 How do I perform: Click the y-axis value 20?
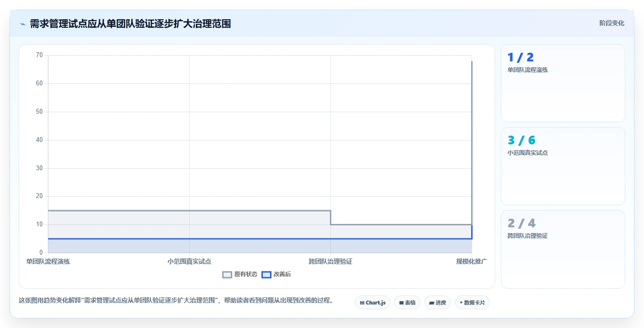coord(39,196)
